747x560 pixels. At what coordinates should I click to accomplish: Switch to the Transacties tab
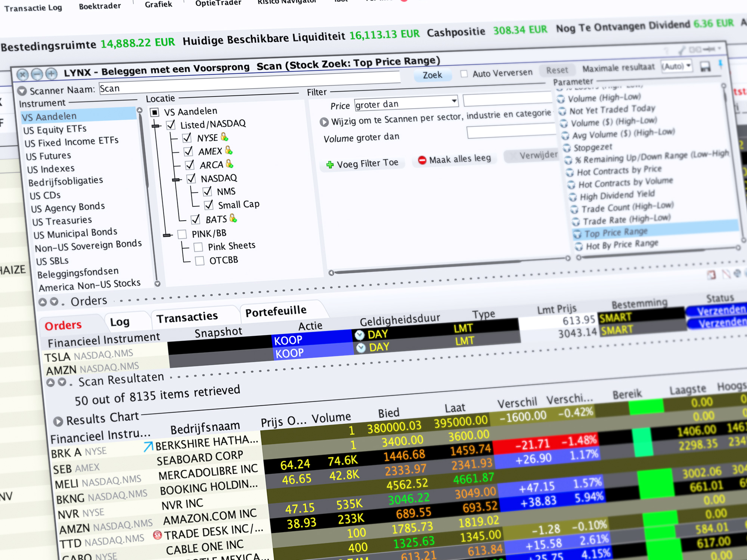click(x=187, y=317)
